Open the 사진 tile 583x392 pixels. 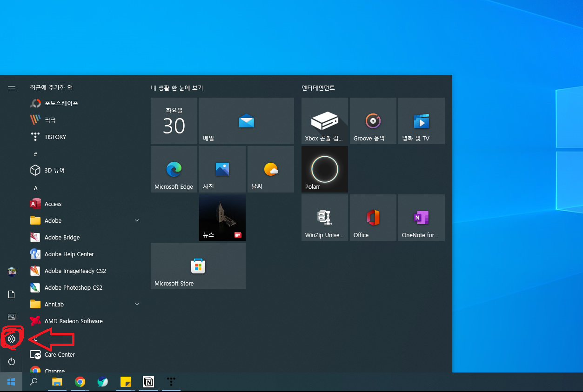click(222, 169)
